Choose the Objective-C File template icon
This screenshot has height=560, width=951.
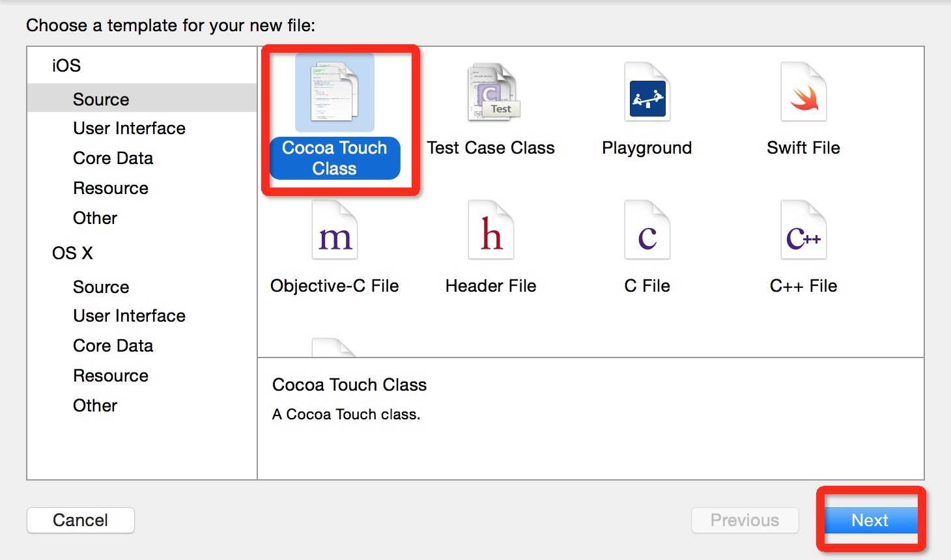[x=334, y=231]
